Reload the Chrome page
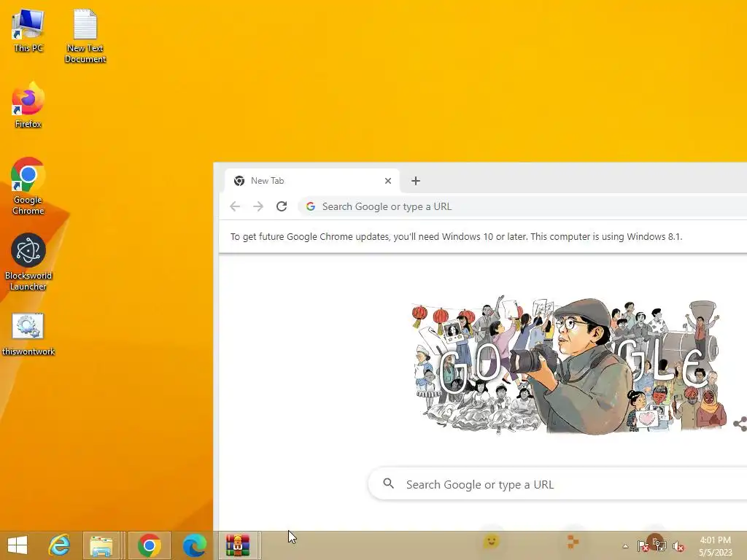Viewport: 747px width, 560px height. [x=282, y=206]
